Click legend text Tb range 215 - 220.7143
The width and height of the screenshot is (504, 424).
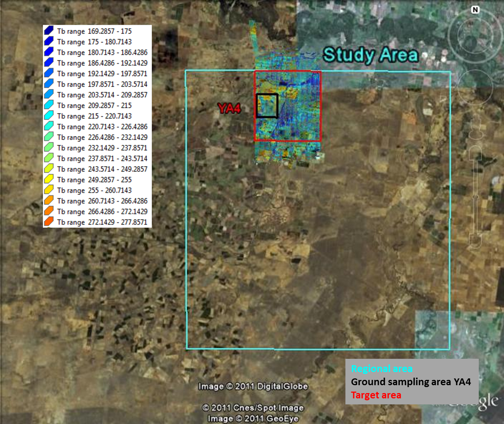[x=94, y=116]
